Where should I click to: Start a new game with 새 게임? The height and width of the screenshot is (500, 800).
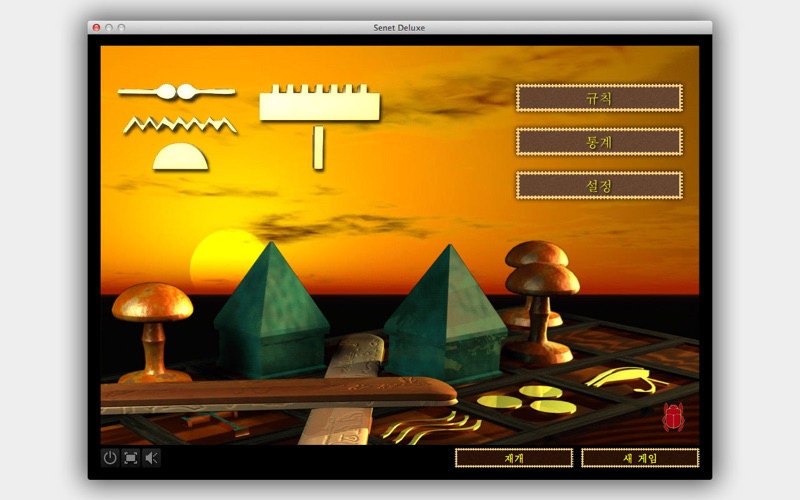pyautogui.click(x=640, y=458)
